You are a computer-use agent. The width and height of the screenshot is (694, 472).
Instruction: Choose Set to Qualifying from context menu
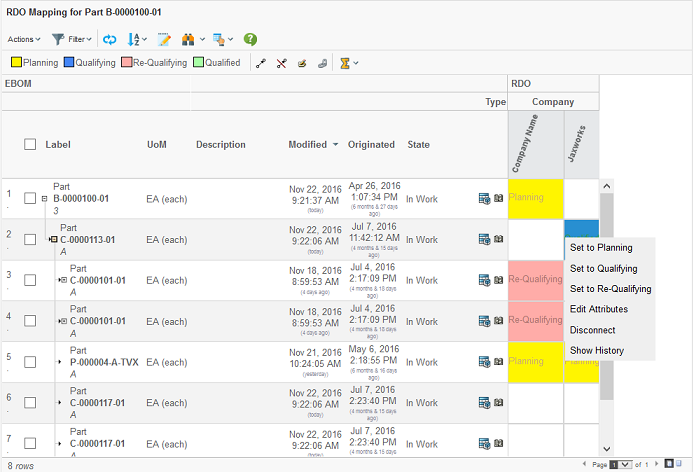coord(603,268)
